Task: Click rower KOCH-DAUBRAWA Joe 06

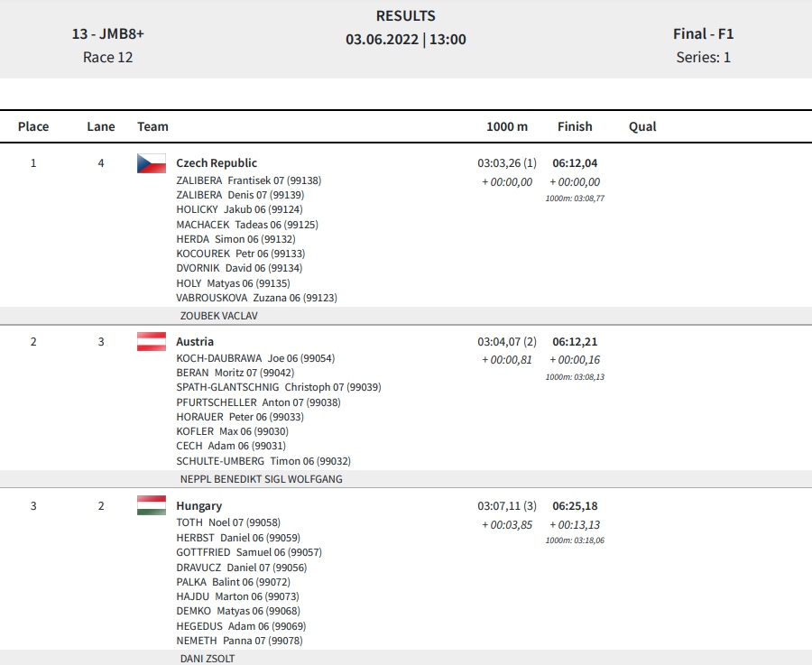Action: (x=255, y=358)
